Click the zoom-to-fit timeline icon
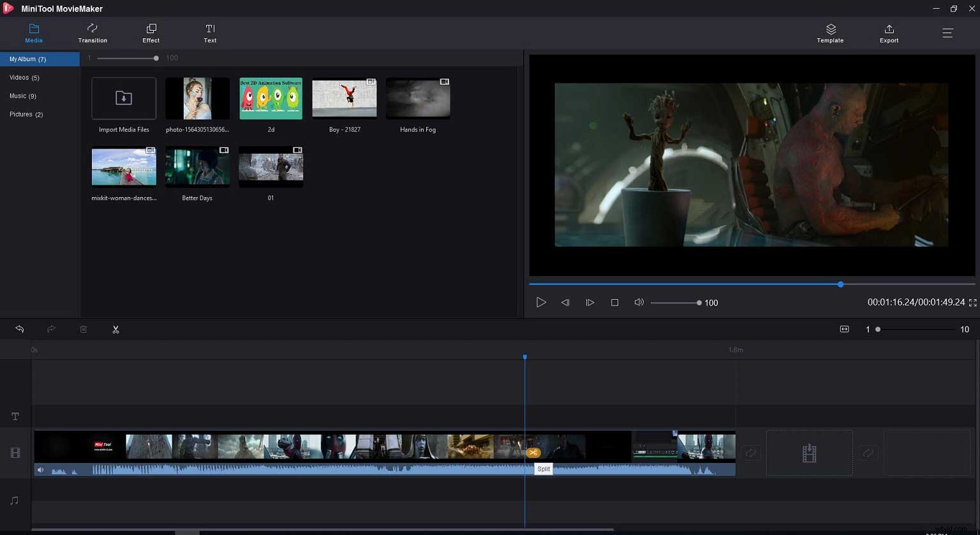 point(844,329)
